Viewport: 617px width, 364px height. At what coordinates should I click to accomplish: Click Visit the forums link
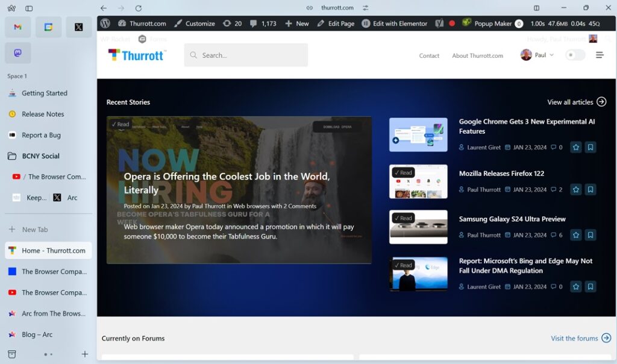[x=581, y=338]
